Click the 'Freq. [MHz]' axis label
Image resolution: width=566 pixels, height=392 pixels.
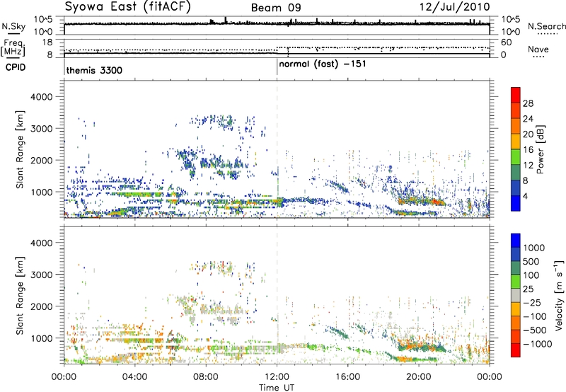click(x=14, y=47)
